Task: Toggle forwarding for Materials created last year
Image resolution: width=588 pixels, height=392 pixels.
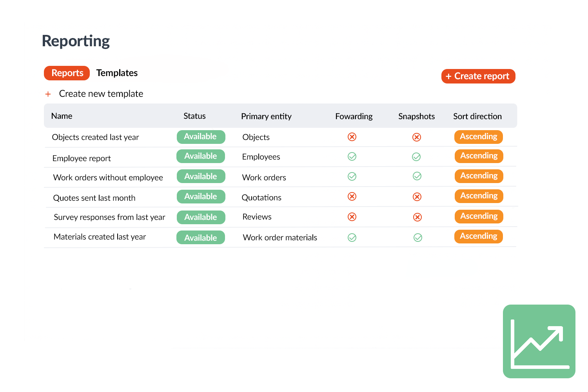Action: [x=352, y=238]
